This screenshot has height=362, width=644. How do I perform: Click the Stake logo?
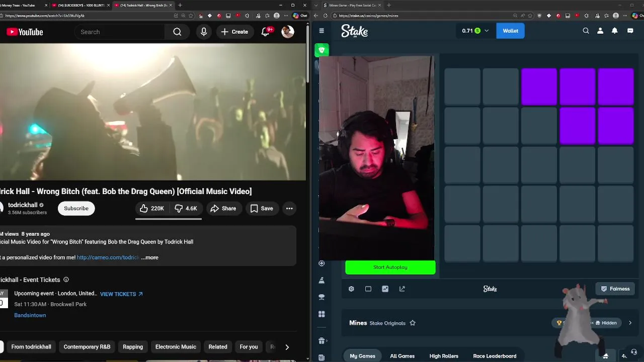pos(354,31)
